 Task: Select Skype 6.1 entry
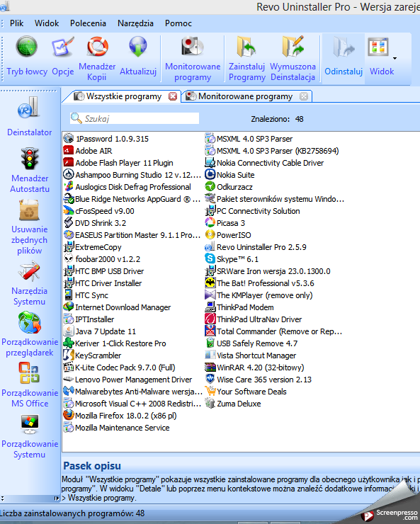pos(232,259)
